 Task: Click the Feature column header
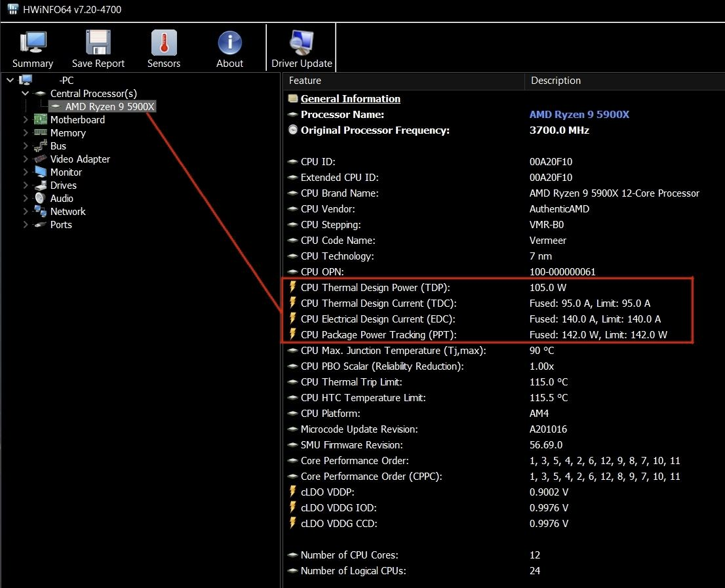pyautogui.click(x=404, y=81)
